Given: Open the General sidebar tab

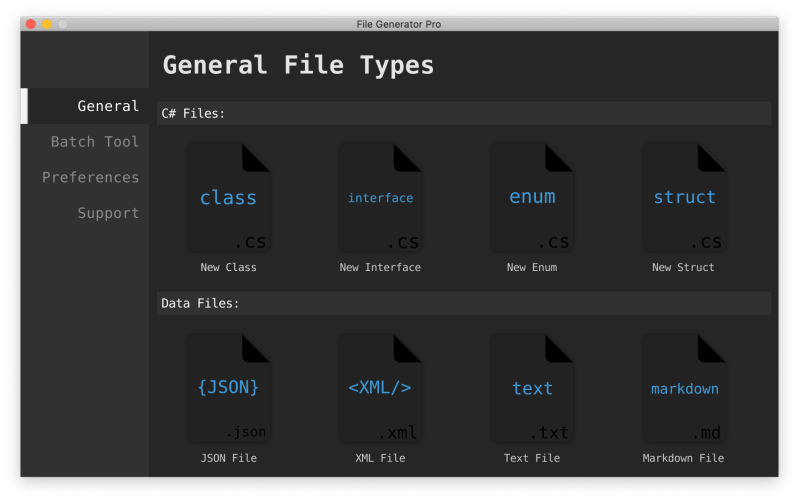Looking at the screenshot, I should [85, 106].
